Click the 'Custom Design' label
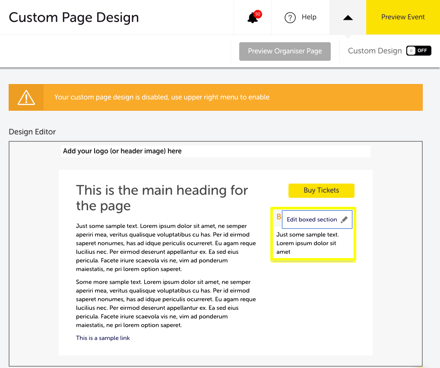The image size is (440, 368). click(375, 51)
